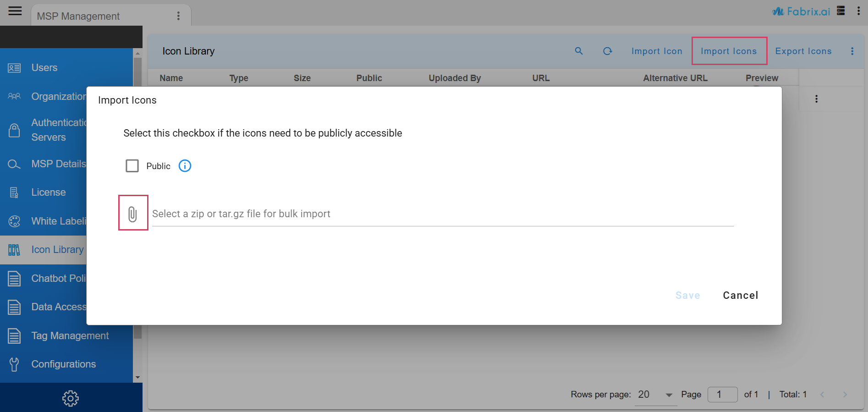Viewport: 868px width, 412px height.
Task: Click the search icon in Icon Library
Action: (579, 51)
